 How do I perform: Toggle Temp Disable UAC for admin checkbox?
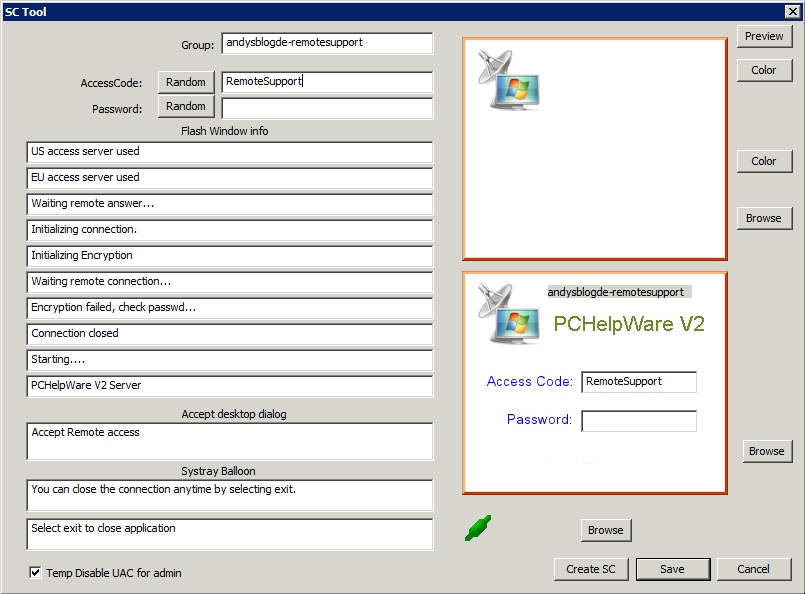click(x=36, y=573)
